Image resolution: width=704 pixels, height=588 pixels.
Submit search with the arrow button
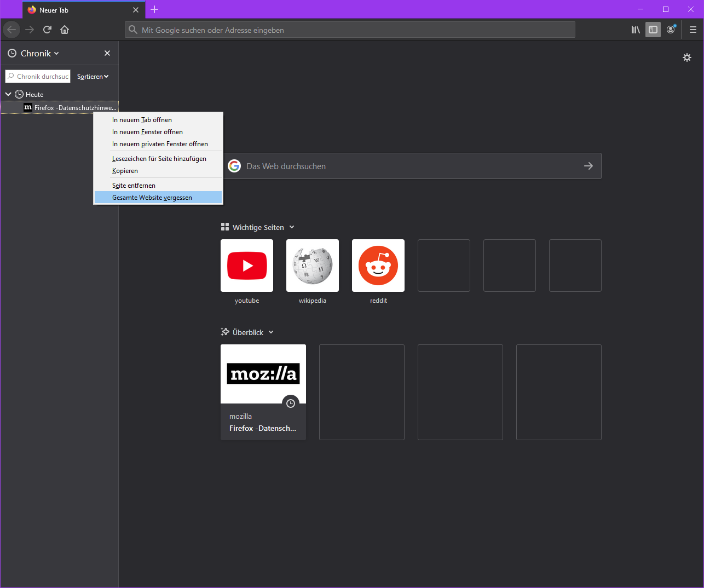tap(588, 166)
